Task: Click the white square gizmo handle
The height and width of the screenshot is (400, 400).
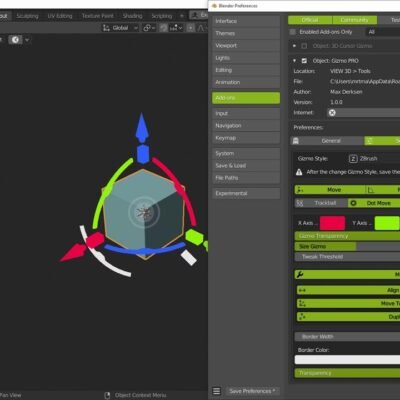Action: 189,258
